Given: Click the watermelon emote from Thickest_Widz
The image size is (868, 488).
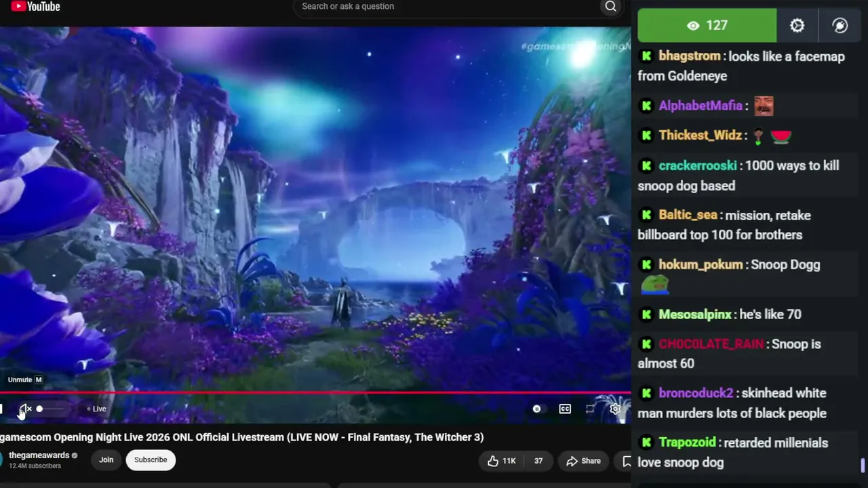Looking at the screenshot, I should [x=781, y=136].
